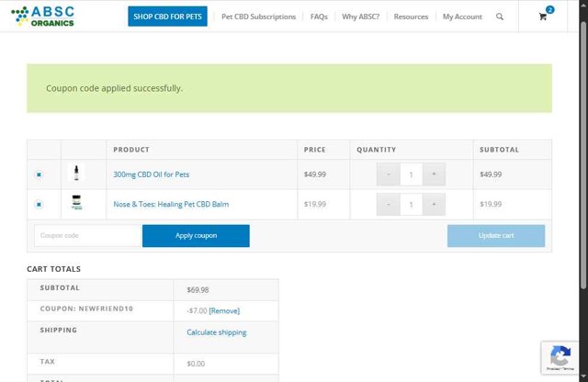The image size is (588, 382).
Task: Open the search magnifier icon
Action: click(500, 17)
